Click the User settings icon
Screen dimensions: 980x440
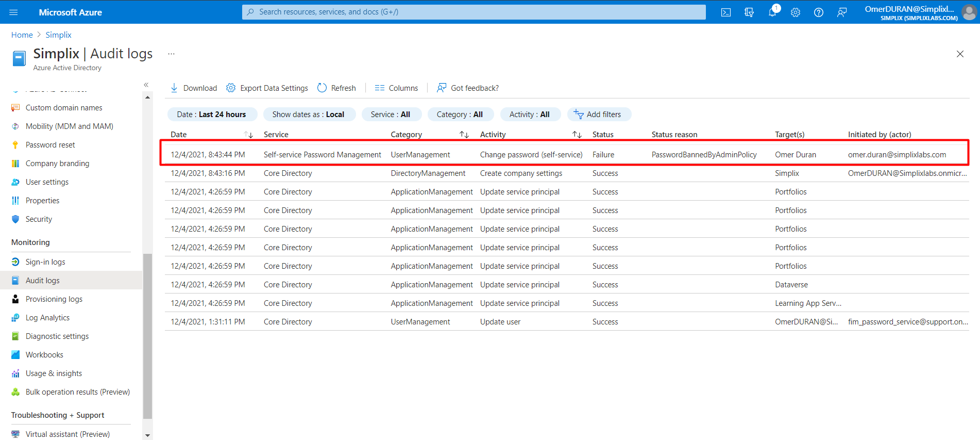coord(15,182)
